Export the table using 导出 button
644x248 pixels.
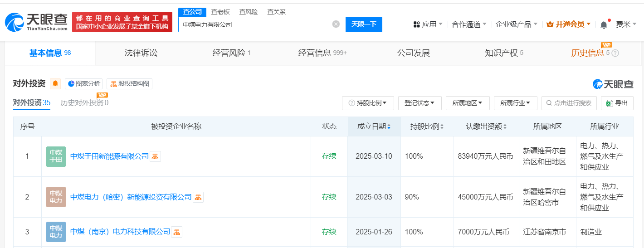point(617,103)
